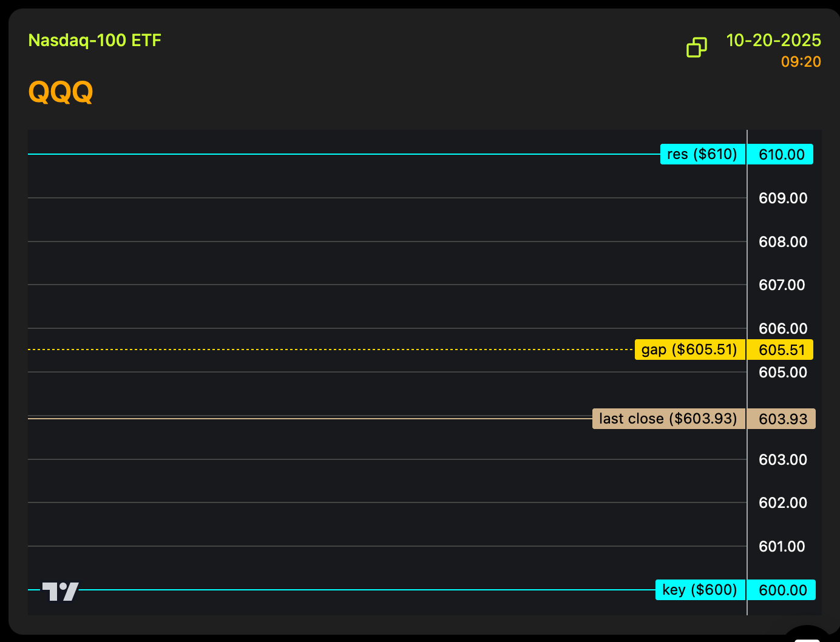Select the QQQ ticker symbol
This screenshot has width=840, height=642.
click(61, 92)
